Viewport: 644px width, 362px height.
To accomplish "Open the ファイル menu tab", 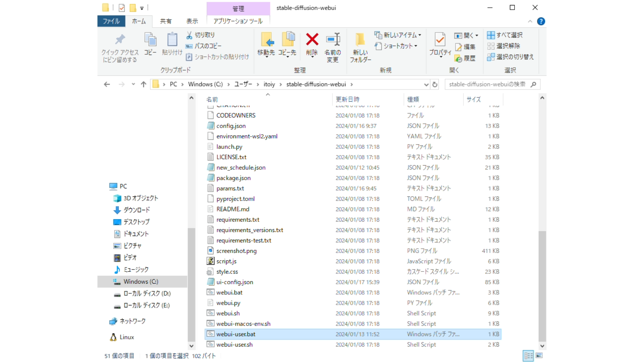I will (111, 21).
